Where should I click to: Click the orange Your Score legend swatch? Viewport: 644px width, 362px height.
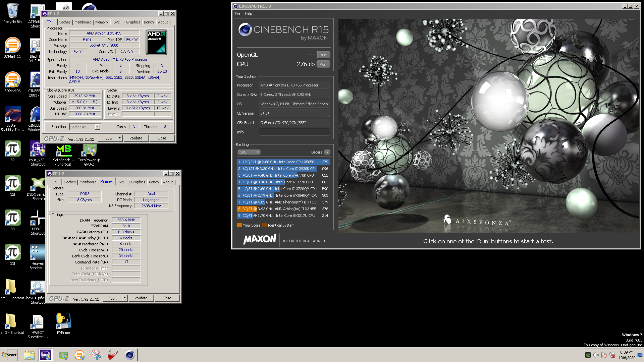pyautogui.click(x=239, y=225)
